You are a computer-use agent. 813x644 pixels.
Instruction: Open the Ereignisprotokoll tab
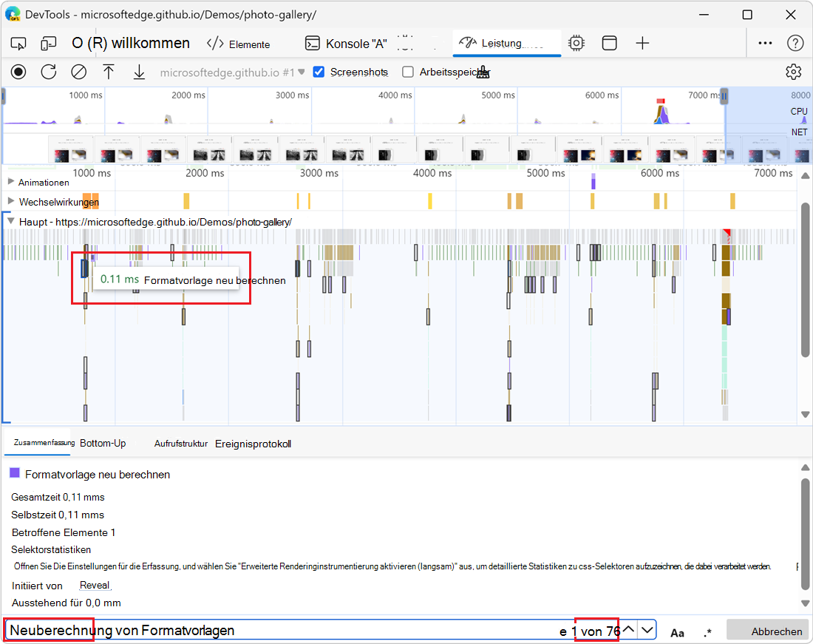click(253, 444)
